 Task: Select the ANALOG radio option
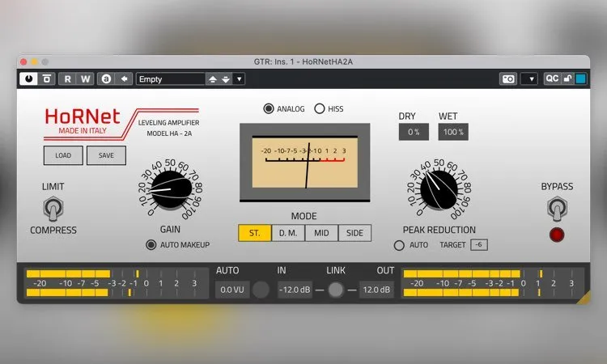tap(268, 108)
